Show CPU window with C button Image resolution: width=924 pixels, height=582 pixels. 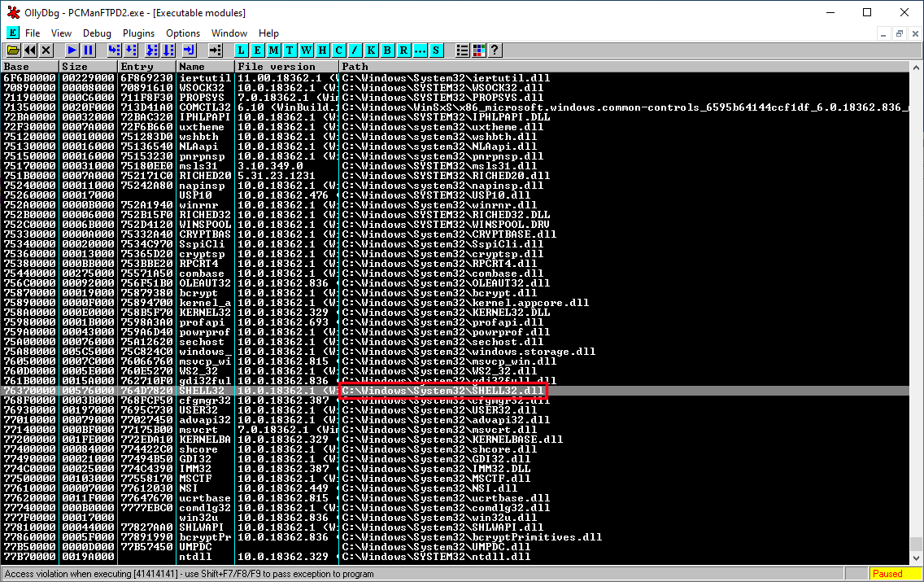[339, 50]
